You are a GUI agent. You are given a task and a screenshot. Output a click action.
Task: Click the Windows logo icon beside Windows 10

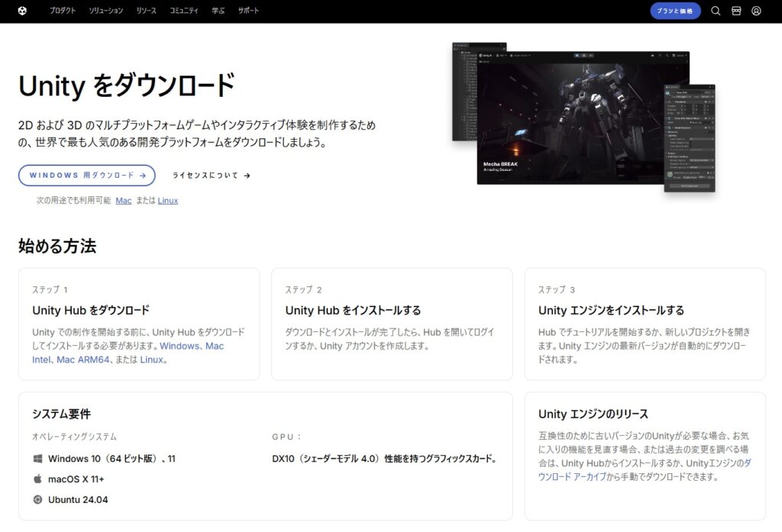click(x=37, y=459)
